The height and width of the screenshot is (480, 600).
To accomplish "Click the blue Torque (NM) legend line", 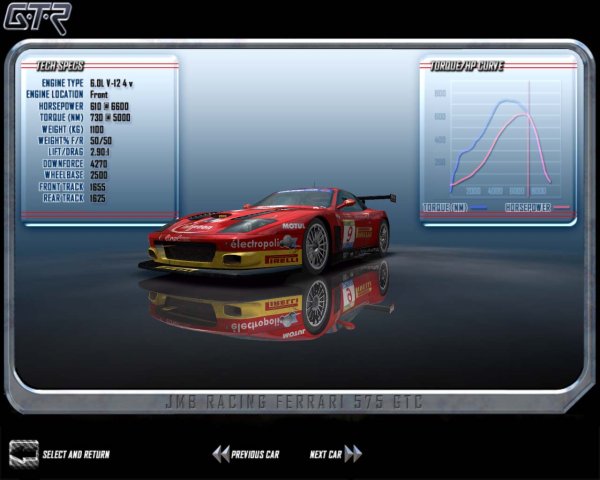I will pos(478,207).
